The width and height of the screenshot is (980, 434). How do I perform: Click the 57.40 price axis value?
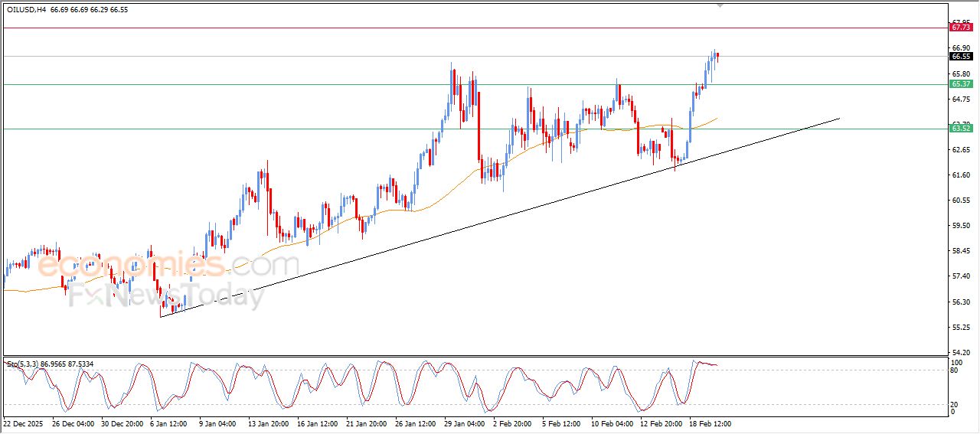click(x=961, y=276)
